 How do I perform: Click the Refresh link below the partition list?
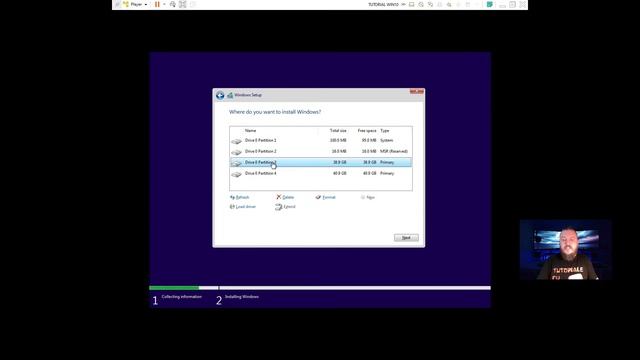(240, 197)
